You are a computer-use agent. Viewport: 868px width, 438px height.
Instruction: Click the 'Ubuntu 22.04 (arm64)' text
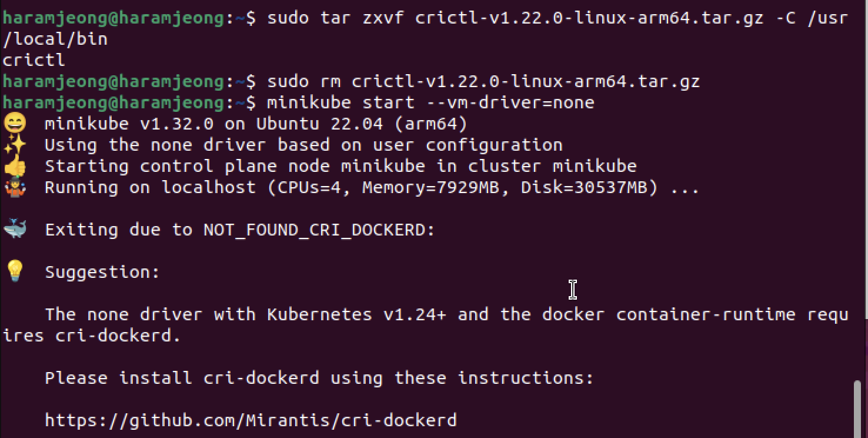click(362, 124)
